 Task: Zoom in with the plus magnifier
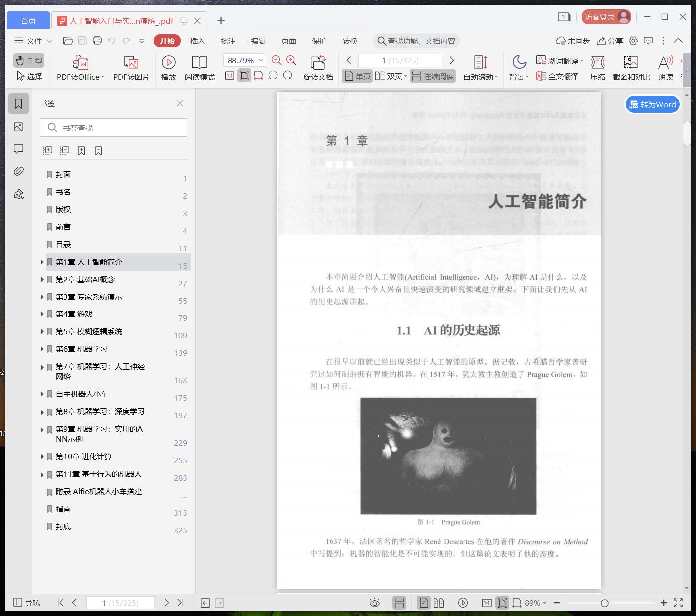pos(291,60)
